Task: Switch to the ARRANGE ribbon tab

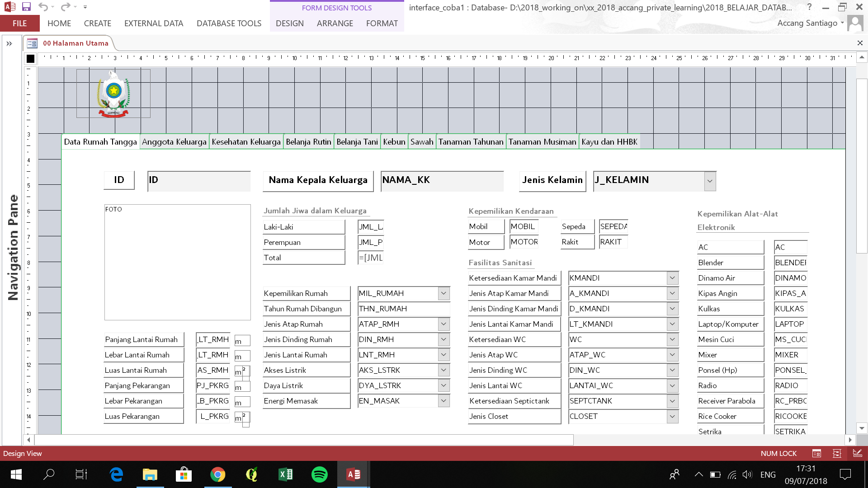Action: point(335,23)
